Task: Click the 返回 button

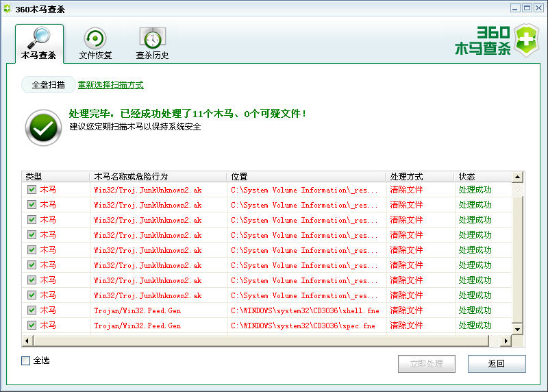Action: click(x=497, y=364)
